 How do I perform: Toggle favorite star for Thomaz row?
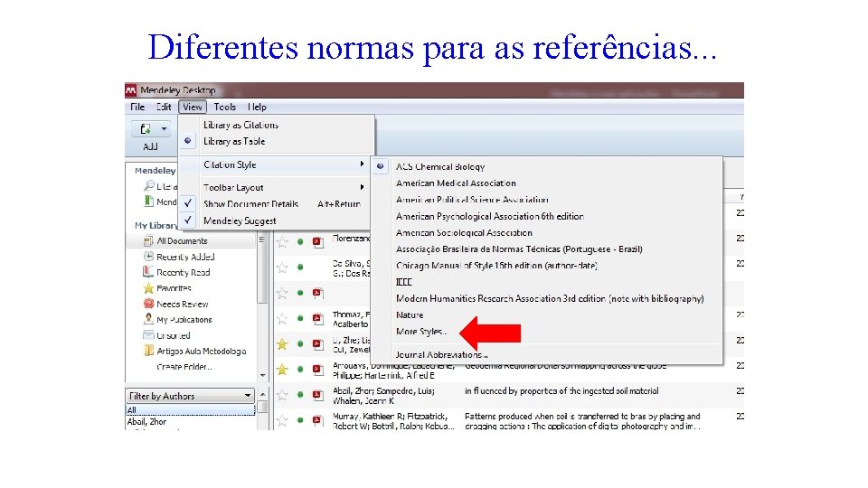pyautogui.click(x=282, y=318)
